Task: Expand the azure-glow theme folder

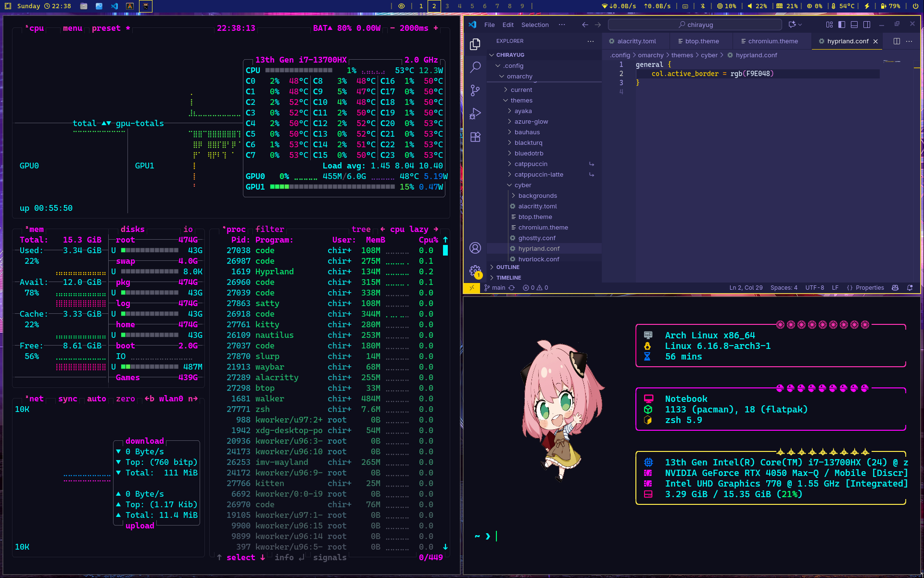Action: (x=544, y=121)
